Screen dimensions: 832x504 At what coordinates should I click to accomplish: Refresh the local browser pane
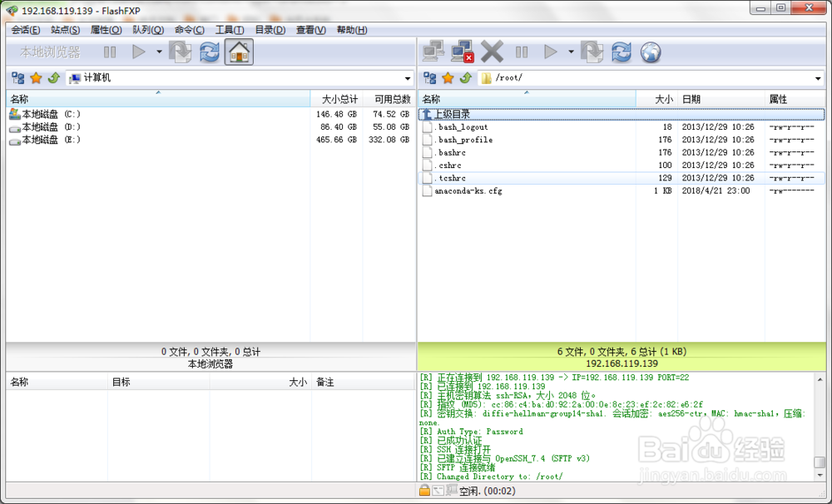point(210,52)
